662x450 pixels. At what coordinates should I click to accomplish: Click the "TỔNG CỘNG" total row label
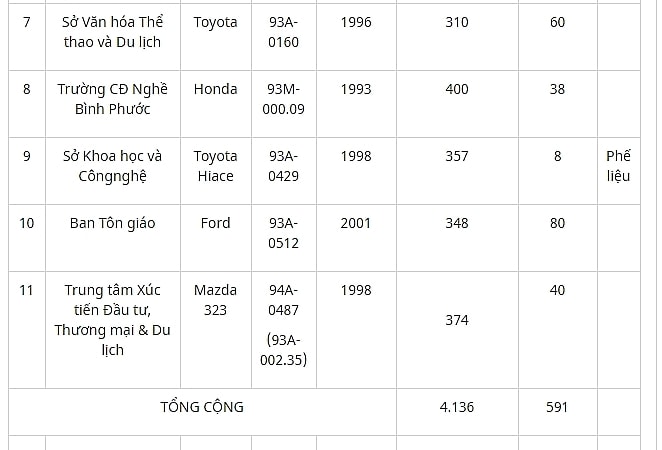point(202,407)
